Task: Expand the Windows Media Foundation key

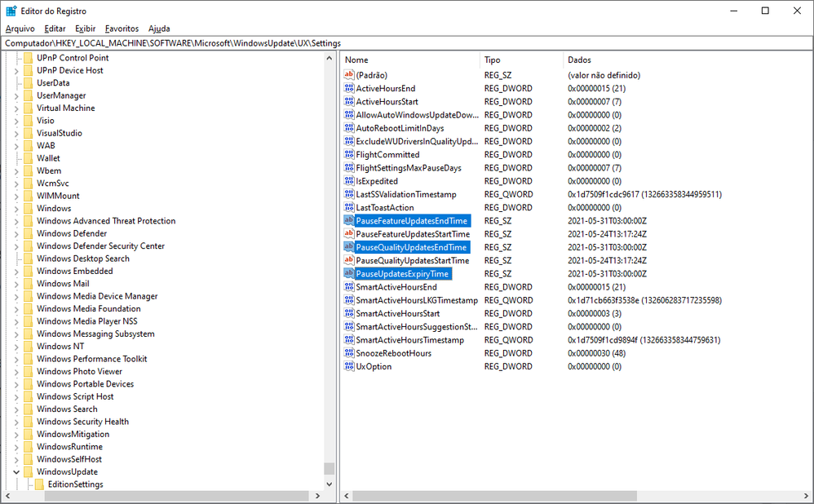Action: (x=16, y=309)
